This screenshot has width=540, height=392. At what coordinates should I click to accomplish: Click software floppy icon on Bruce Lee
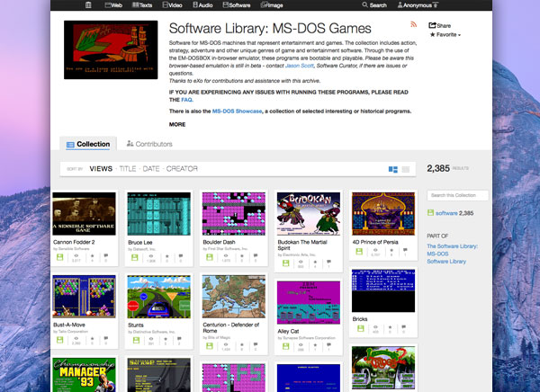click(135, 257)
